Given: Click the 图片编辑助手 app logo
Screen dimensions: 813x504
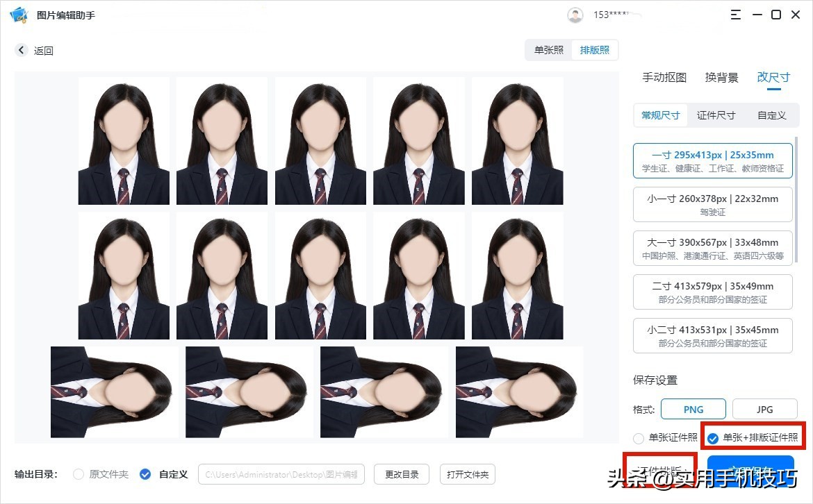Looking at the screenshot, I should 19,14.
